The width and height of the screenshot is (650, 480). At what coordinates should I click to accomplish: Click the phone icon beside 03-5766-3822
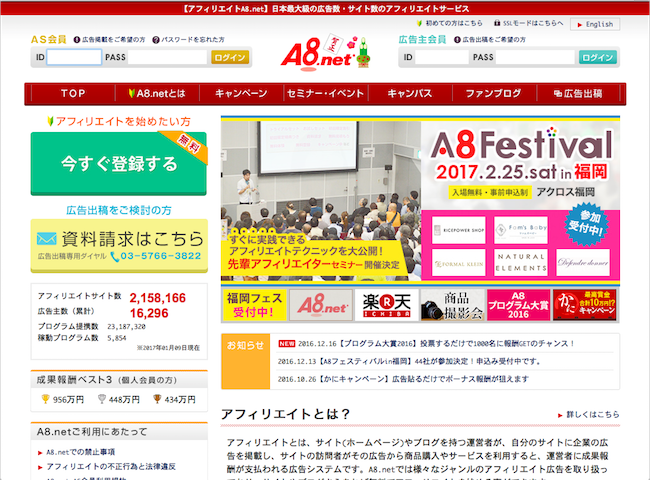(x=114, y=257)
